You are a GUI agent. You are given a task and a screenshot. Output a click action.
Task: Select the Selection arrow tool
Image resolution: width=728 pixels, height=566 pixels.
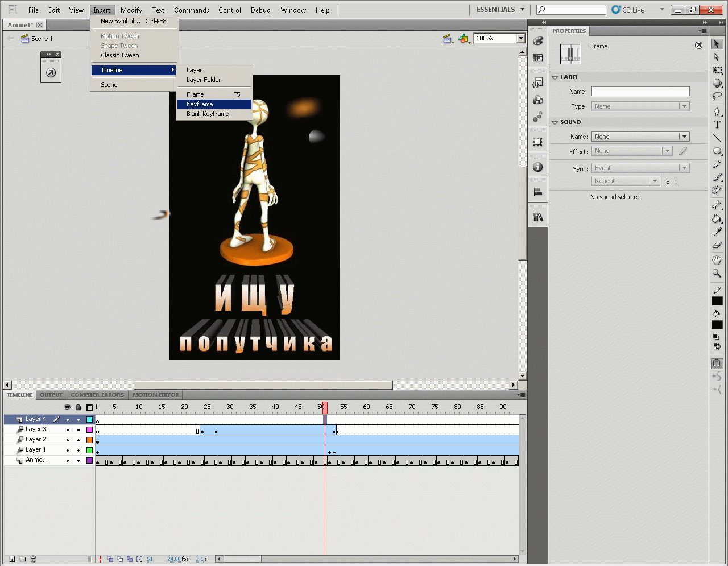(717, 44)
